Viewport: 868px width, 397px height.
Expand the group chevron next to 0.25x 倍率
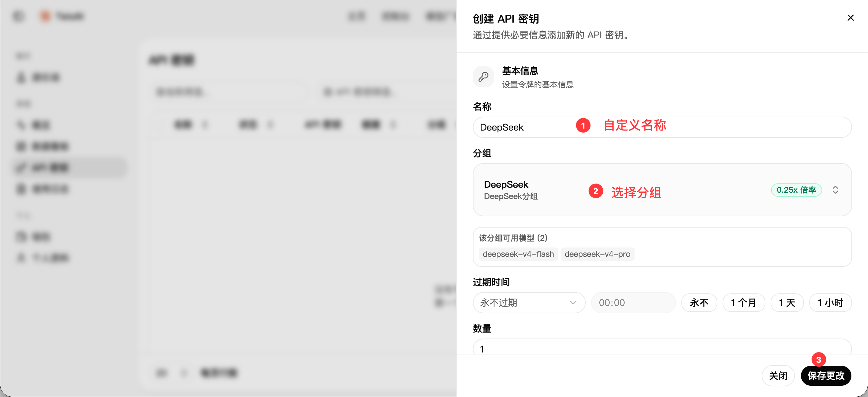tap(835, 190)
